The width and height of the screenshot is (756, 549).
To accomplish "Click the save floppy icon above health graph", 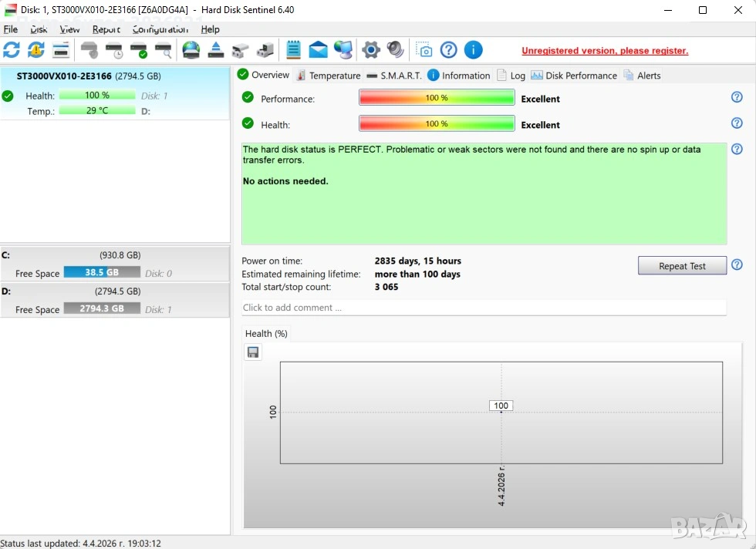I will (x=253, y=352).
